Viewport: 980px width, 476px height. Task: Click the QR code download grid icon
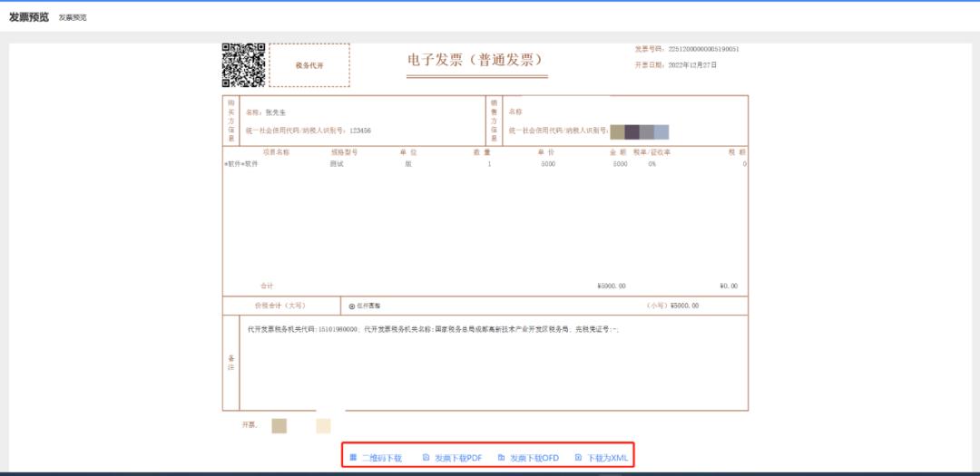(x=353, y=458)
